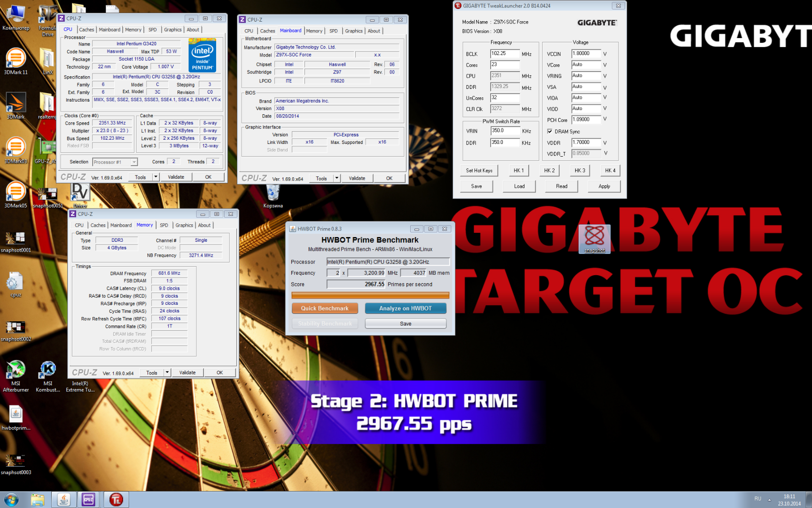
Task: Expand Tools dropdown arrow in Mainboard window
Action: point(336,178)
